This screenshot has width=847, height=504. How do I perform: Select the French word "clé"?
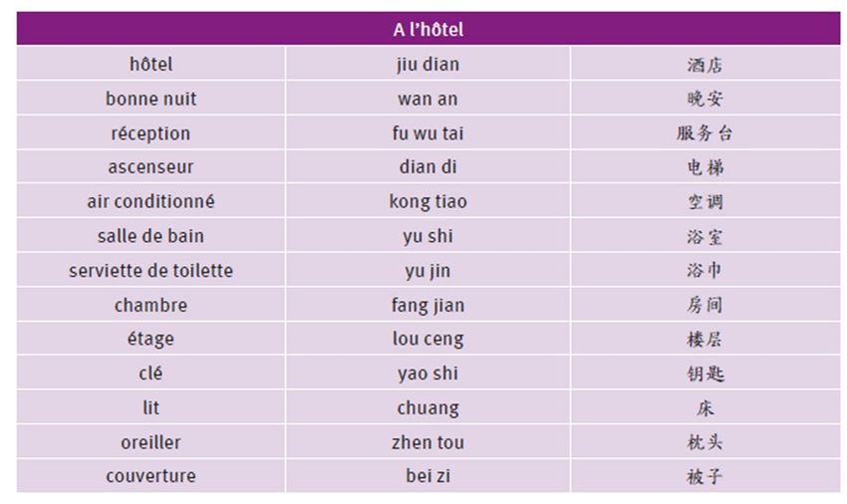150,374
